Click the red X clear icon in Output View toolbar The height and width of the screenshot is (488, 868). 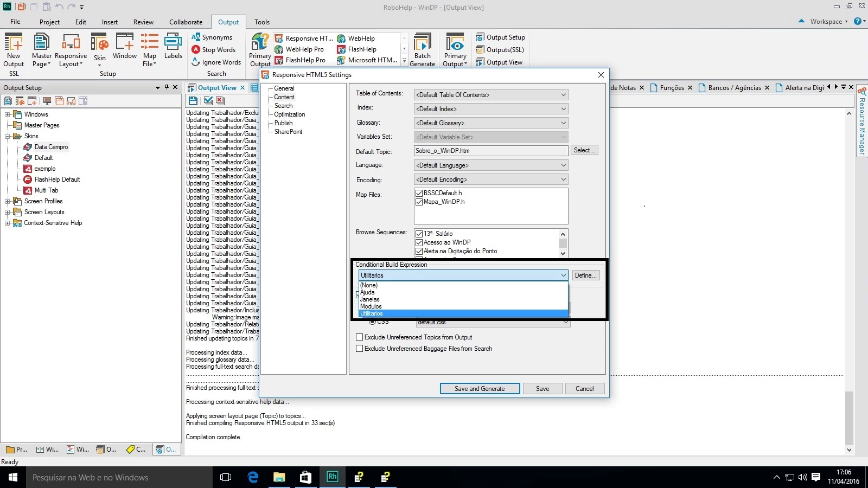(x=220, y=100)
